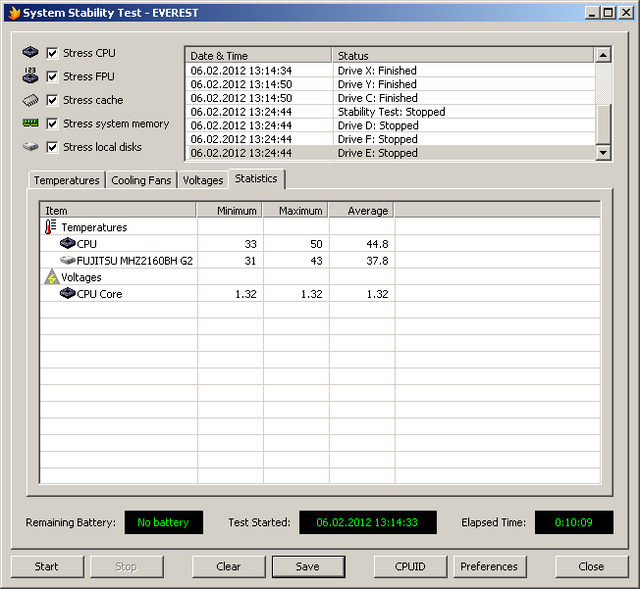The width and height of the screenshot is (640, 589).
Task: Disable the Stress local disks checkbox
Action: [53, 147]
